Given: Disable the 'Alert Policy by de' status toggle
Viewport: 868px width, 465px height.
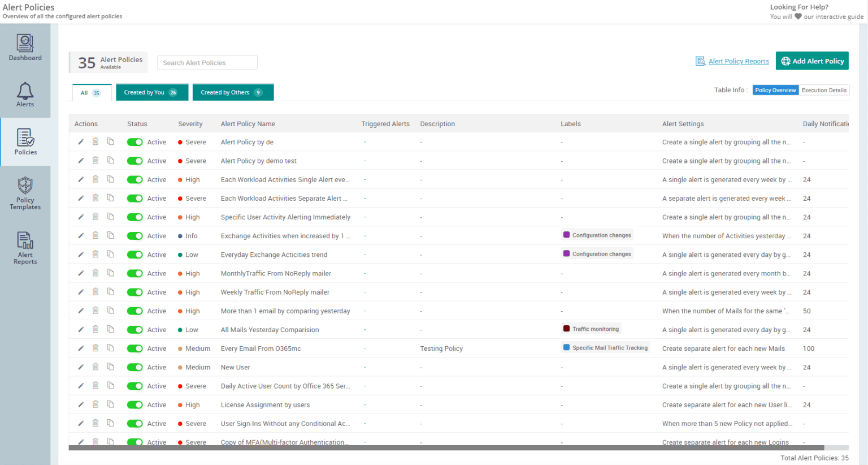Looking at the screenshot, I should pyautogui.click(x=134, y=142).
